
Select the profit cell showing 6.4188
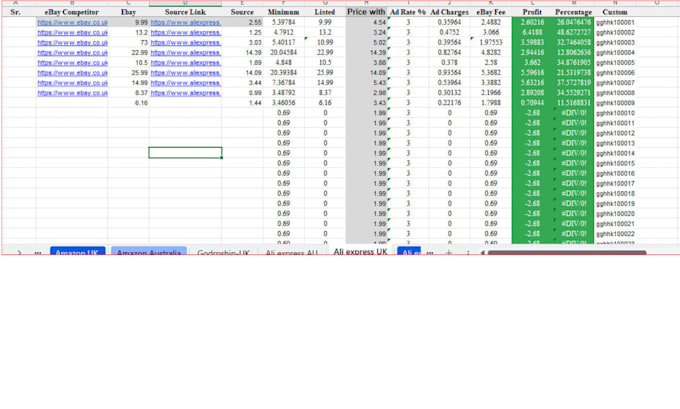pos(532,32)
